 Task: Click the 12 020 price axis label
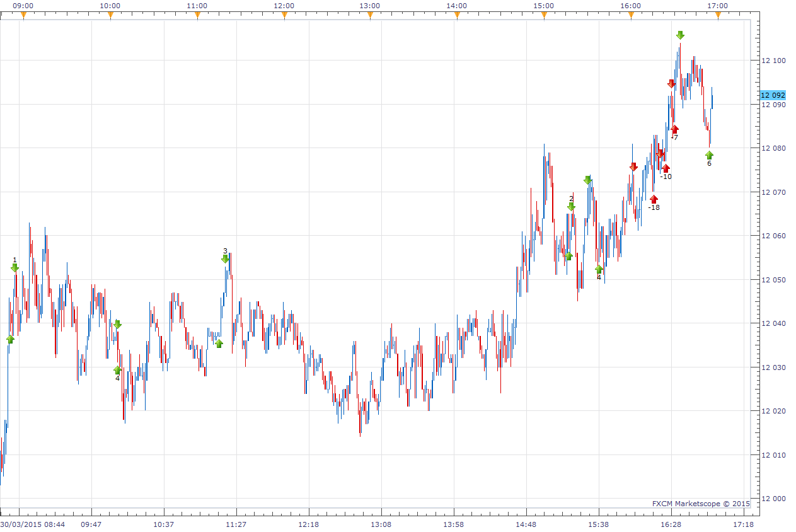point(773,411)
